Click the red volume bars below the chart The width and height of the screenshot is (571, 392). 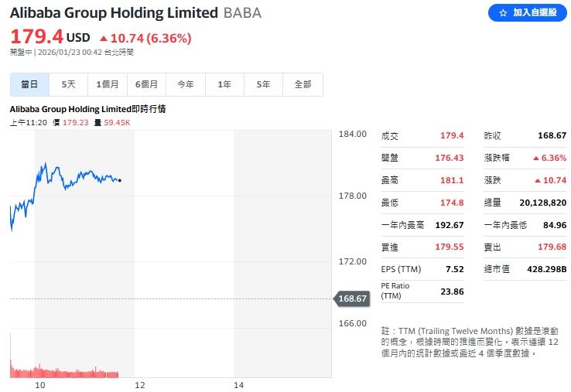click(62, 371)
